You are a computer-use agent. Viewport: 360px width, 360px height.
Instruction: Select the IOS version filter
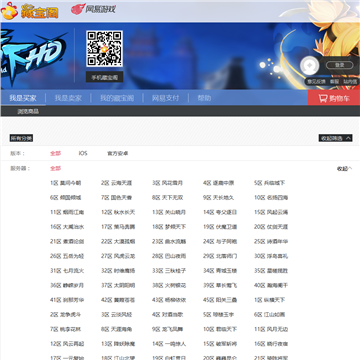(83, 153)
